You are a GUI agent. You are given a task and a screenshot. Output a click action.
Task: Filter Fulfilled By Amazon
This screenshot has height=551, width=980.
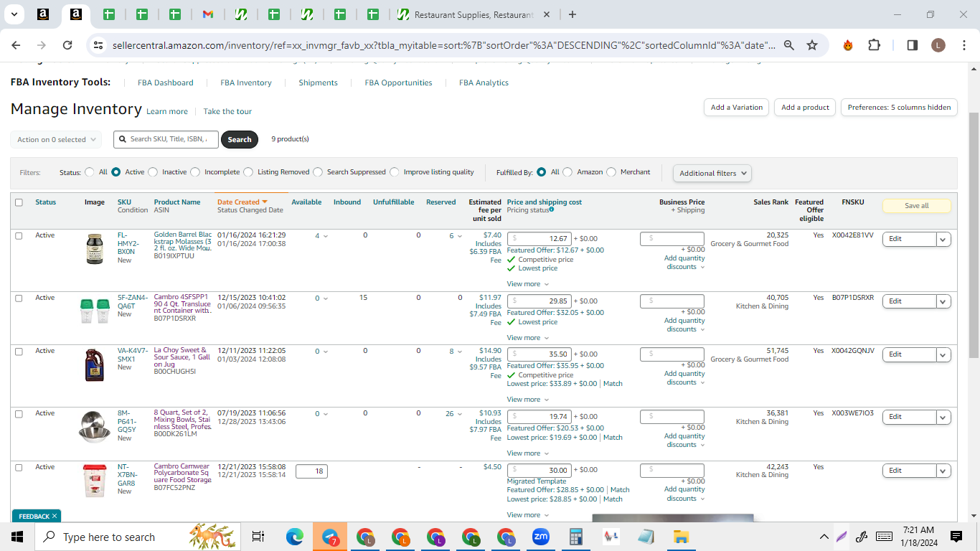[x=567, y=172]
